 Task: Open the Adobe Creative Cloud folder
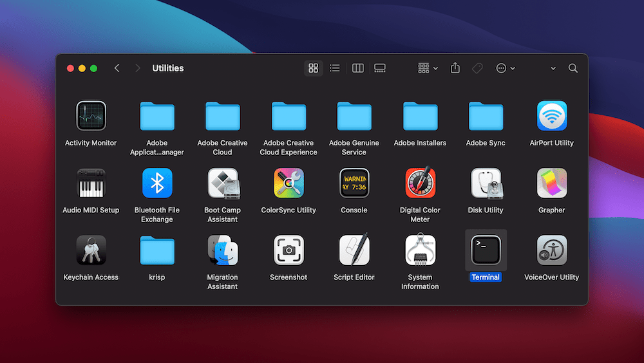[x=223, y=116]
